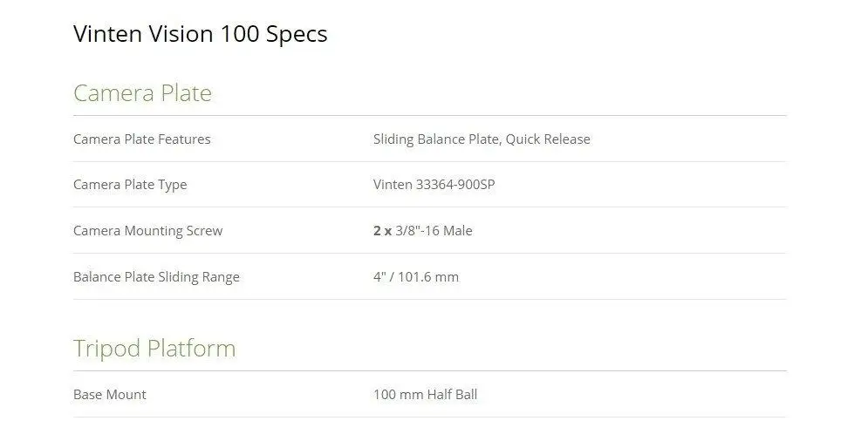Select the Tripod Platform section heading

(154, 349)
